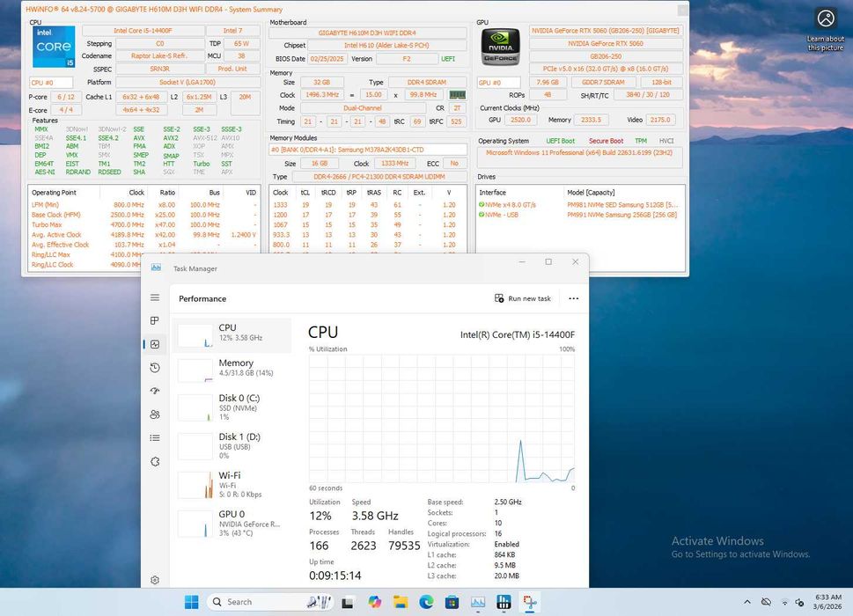Click the 1333 memory timing table row
The image size is (853, 616).
pos(367,205)
